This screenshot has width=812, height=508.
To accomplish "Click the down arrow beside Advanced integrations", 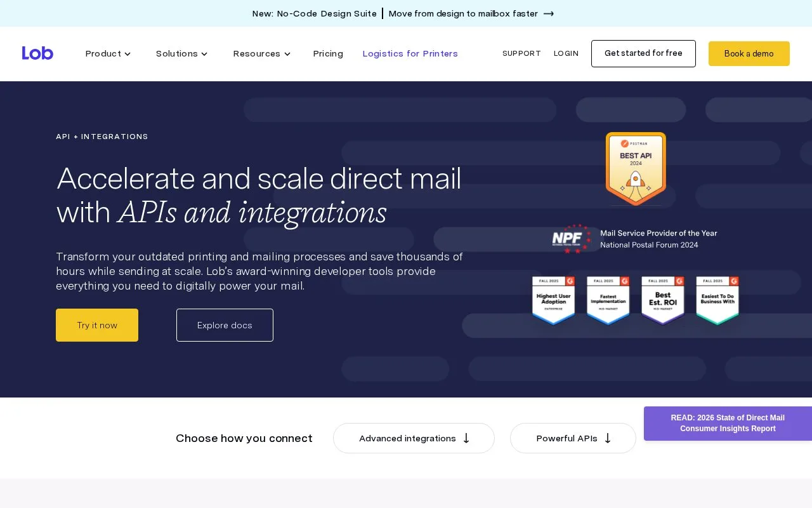I will coord(466,438).
